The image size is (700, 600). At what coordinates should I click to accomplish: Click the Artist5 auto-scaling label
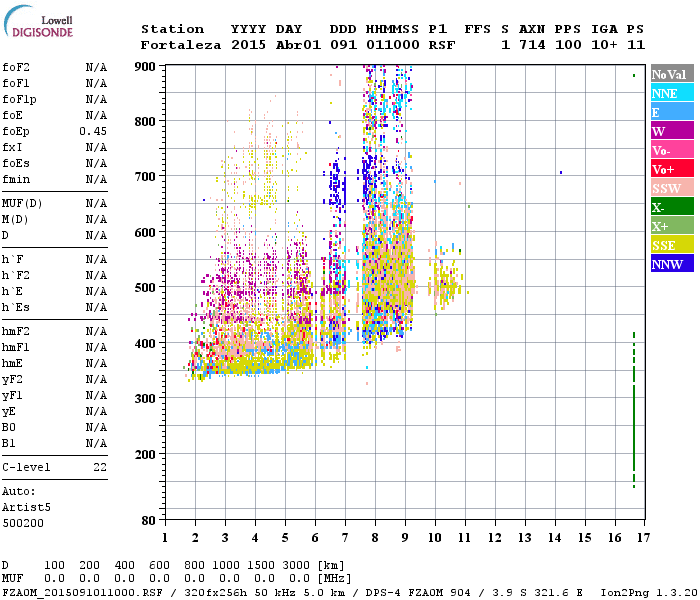point(26,507)
